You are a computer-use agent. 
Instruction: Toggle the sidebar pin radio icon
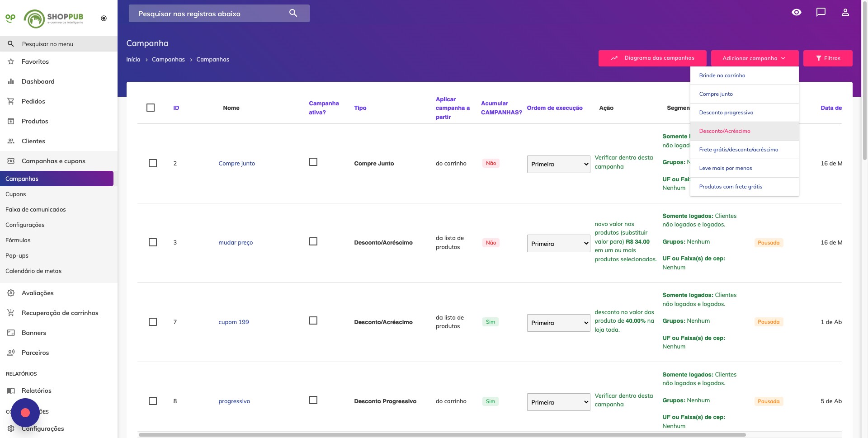pos(104,19)
